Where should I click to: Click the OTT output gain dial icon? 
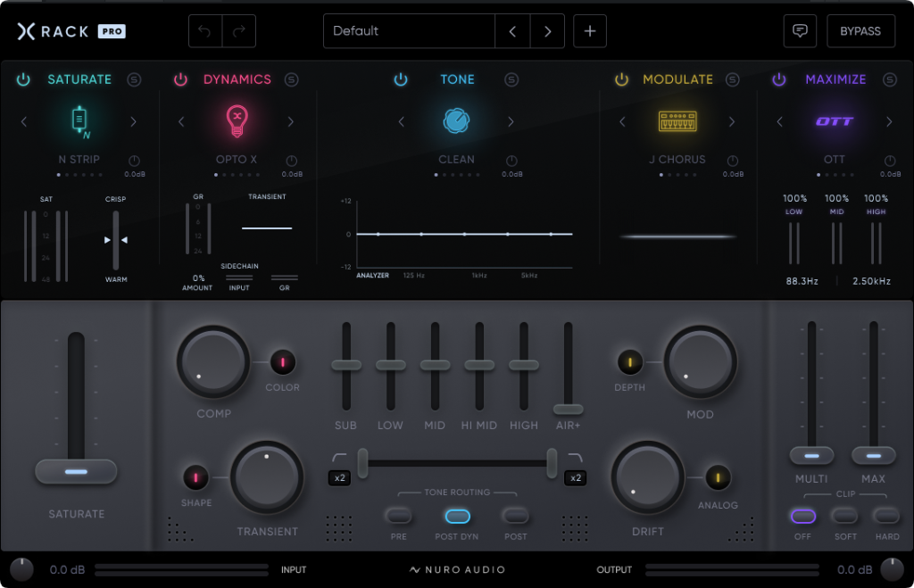890,161
